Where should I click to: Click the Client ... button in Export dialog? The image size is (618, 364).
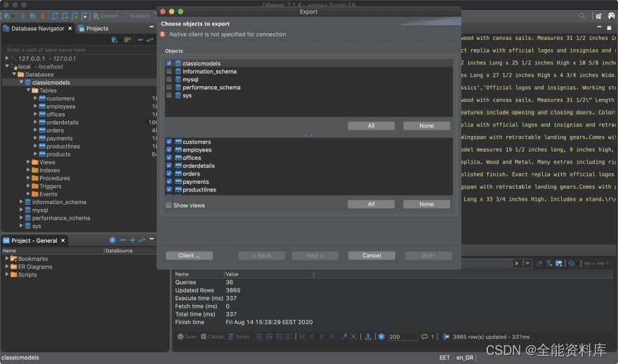(189, 255)
